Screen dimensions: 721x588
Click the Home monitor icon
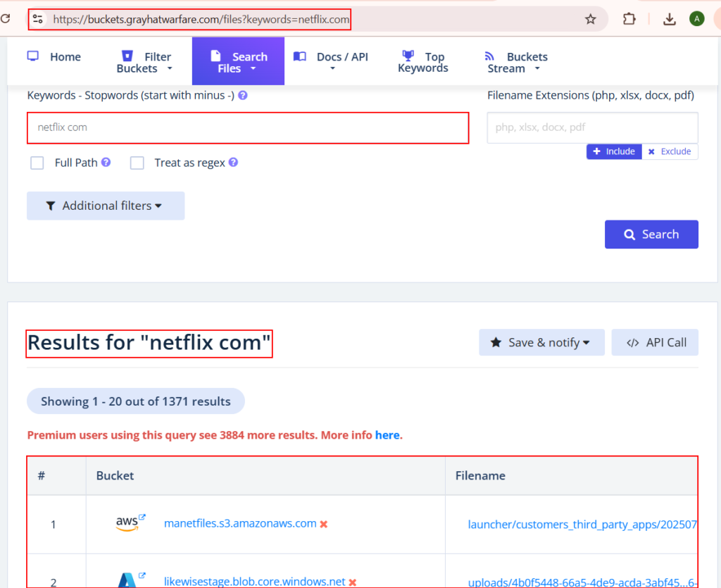click(33, 56)
